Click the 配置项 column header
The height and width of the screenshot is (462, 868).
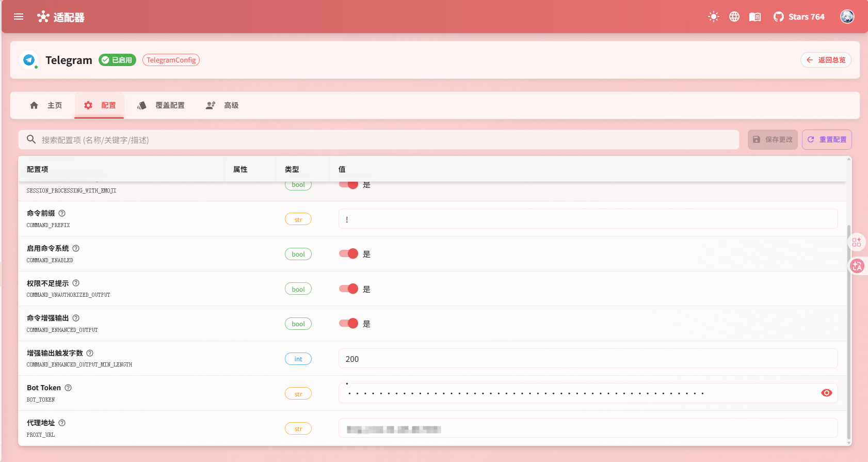click(38, 169)
